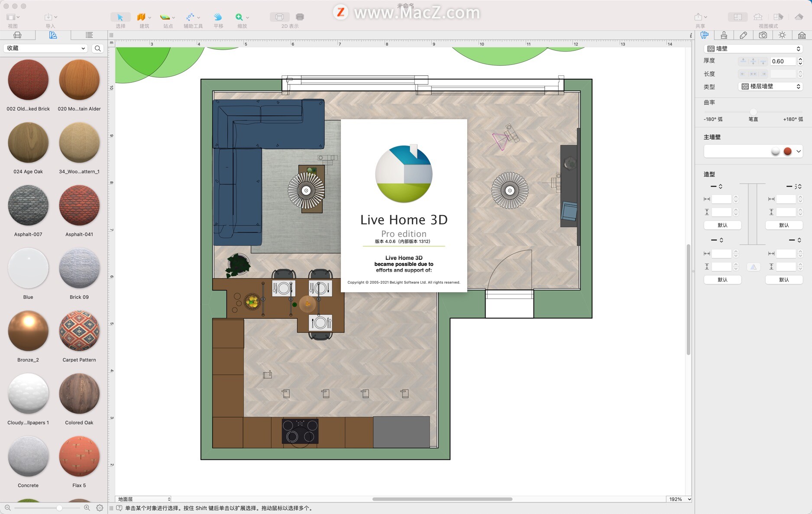This screenshot has height=514, width=812.
Task: Open the sun lighting inspector tab
Action: (782, 35)
